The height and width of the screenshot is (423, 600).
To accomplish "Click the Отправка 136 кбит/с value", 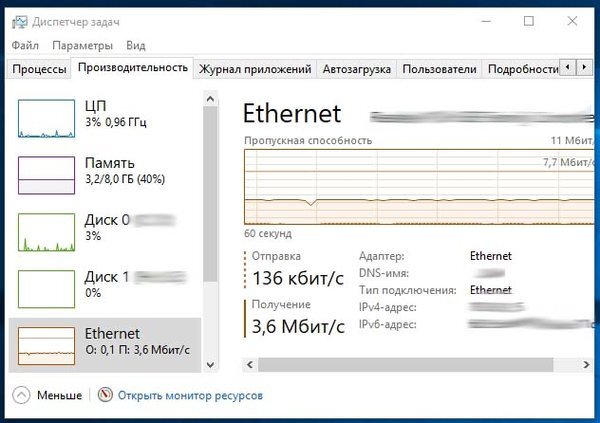I will click(x=298, y=278).
